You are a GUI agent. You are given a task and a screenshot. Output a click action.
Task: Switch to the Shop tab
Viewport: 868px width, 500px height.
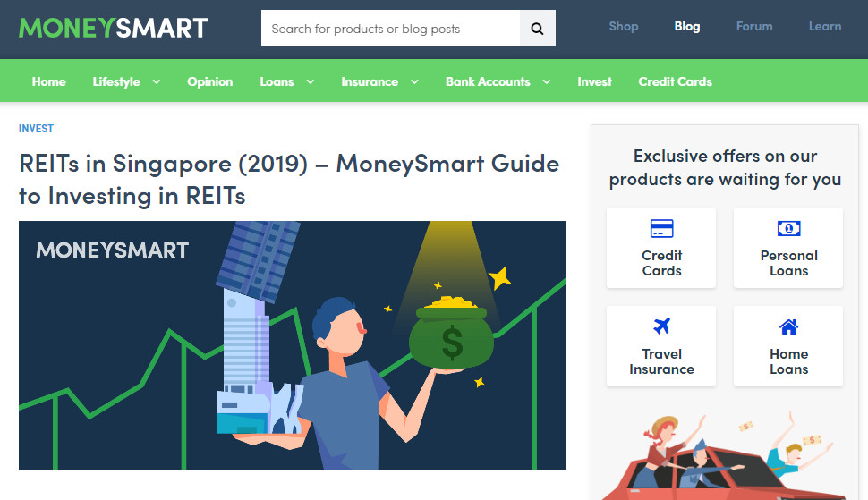[624, 27]
